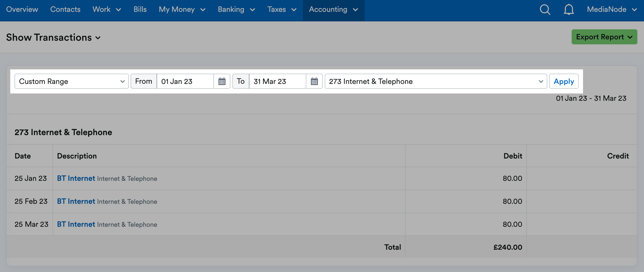Open the search function
This screenshot has height=272, width=644.
pyautogui.click(x=545, y=10)
